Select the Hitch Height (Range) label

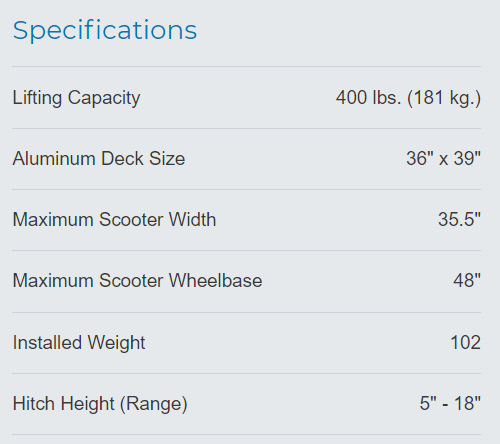(x=100, y=404)
